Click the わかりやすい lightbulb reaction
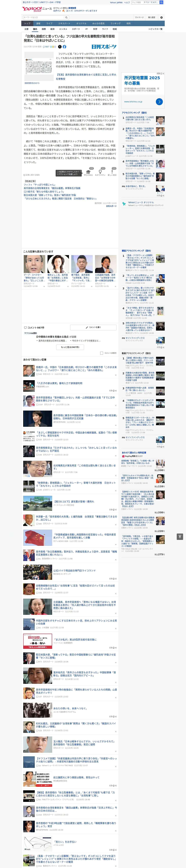186x868 pixels. tap(100, 172)
